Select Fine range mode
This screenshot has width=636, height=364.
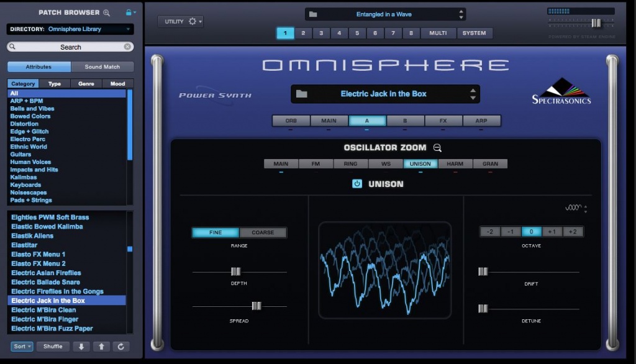click(x=216, y=232)
